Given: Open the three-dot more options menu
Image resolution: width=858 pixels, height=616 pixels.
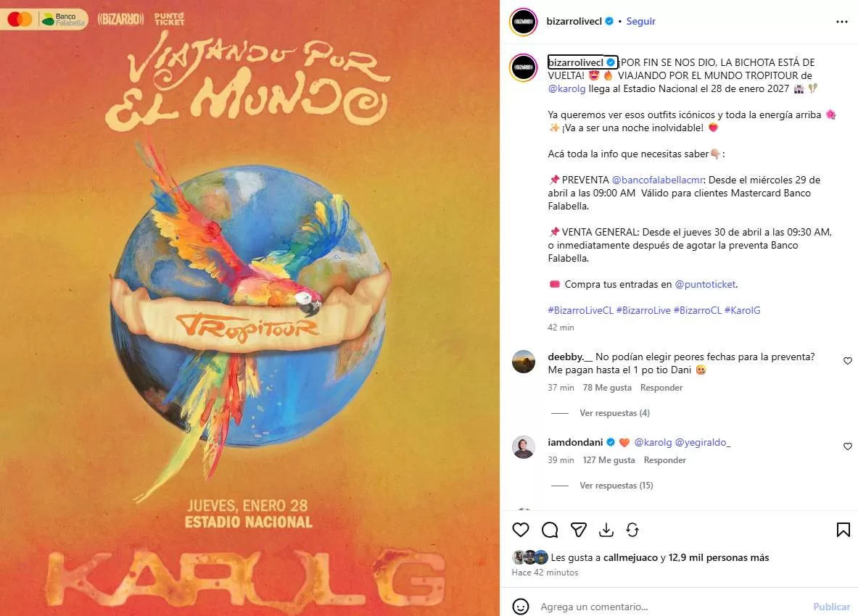Looking at the screenshot, I should pyautogui.click(x=841, y=21).
